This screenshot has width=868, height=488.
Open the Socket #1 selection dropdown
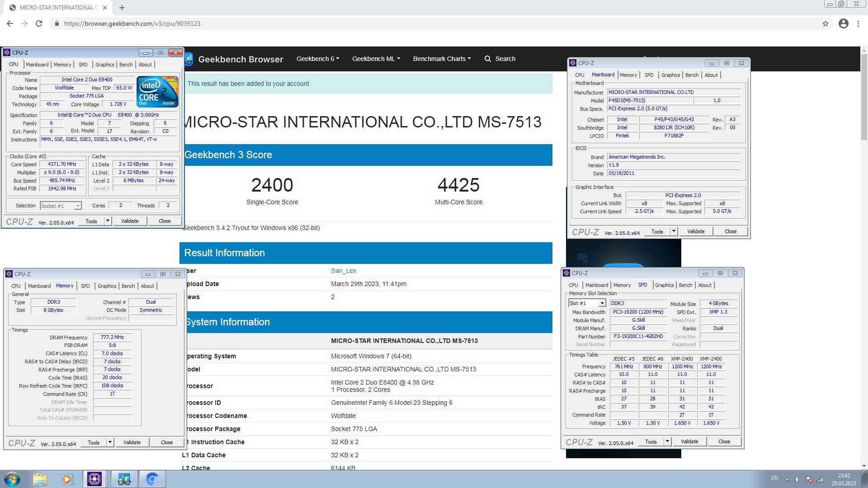[78, 206]
